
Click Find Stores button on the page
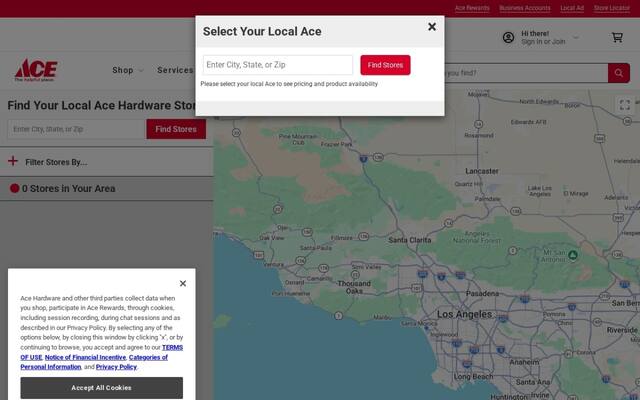pyautogui.click(x=176, y=129)
